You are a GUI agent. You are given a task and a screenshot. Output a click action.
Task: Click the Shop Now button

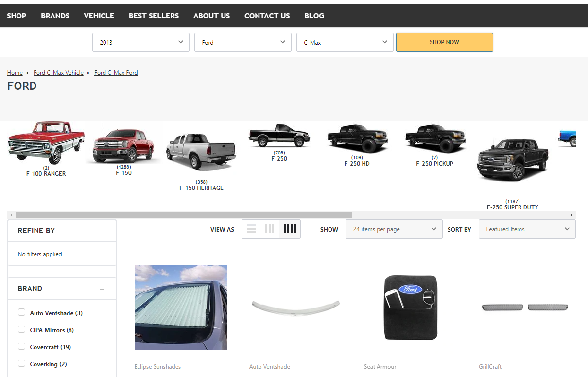point(445,42)
